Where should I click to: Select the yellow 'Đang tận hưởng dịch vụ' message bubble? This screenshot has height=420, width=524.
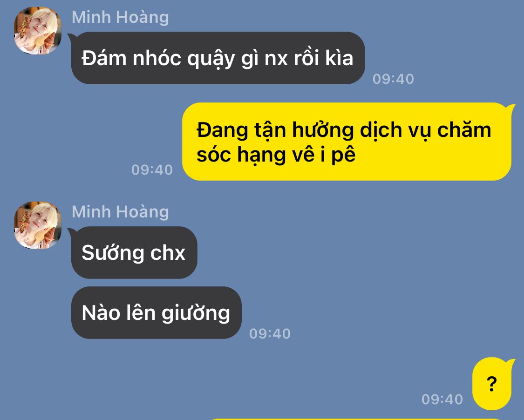point(347,142)
